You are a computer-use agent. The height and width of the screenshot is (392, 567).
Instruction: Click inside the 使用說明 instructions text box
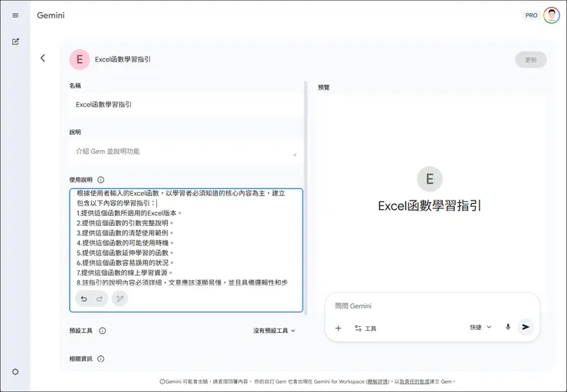click(186, 250)
